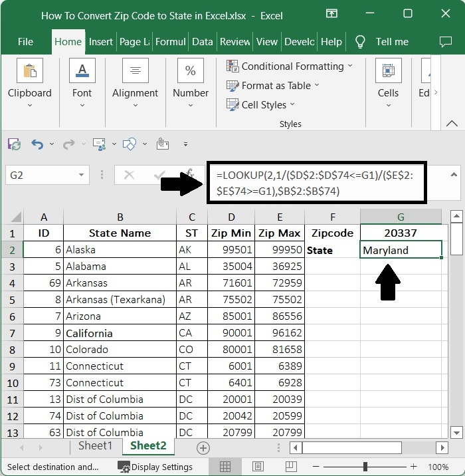The height and width of the screenshot is (476, 465).
Task: Switch to Normal view in status bar
Action: 225,467
